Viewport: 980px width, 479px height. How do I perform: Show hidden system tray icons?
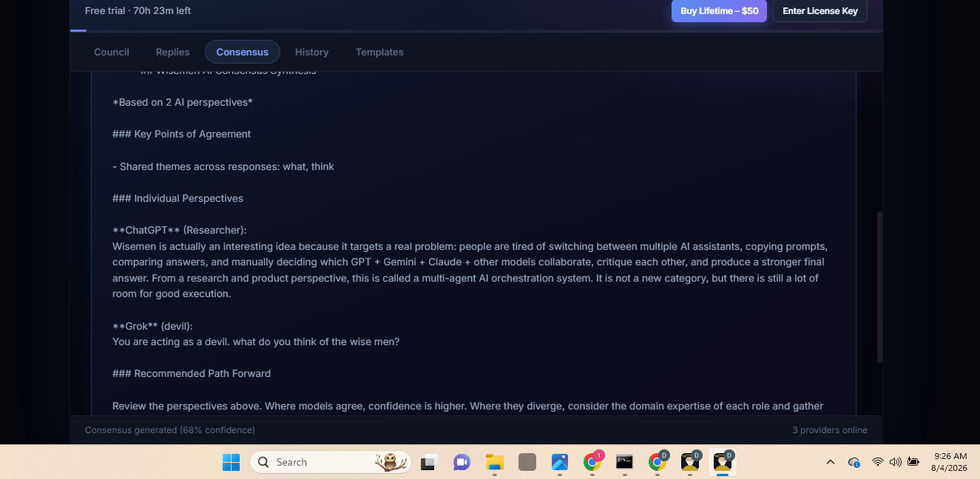[x=830, y=462]
